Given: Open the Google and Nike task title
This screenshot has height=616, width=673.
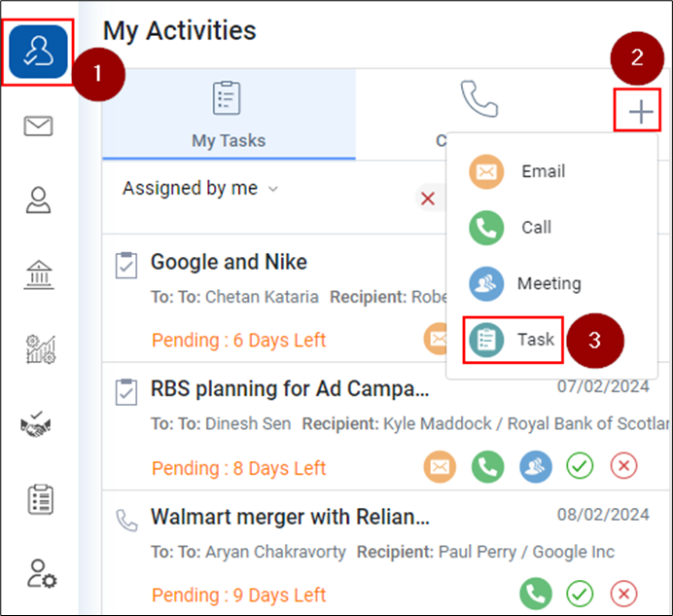Looking at the screenshot, I should click(229, 262).
